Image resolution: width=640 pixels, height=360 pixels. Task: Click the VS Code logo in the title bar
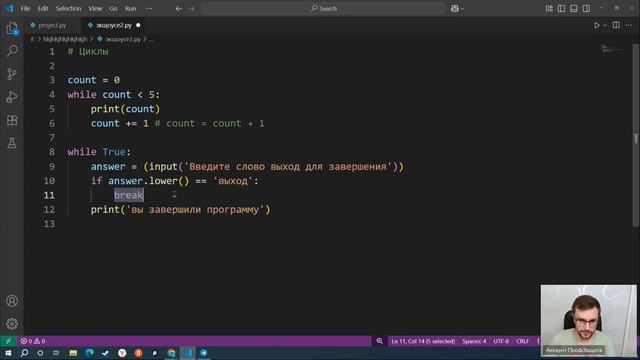pyautogui.click(x=9, y=8)
